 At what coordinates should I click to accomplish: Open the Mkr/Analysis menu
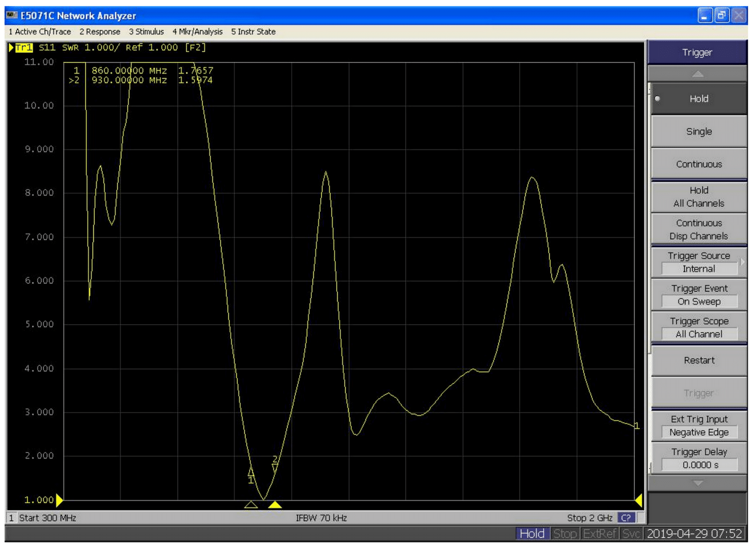tap(197, 31)
